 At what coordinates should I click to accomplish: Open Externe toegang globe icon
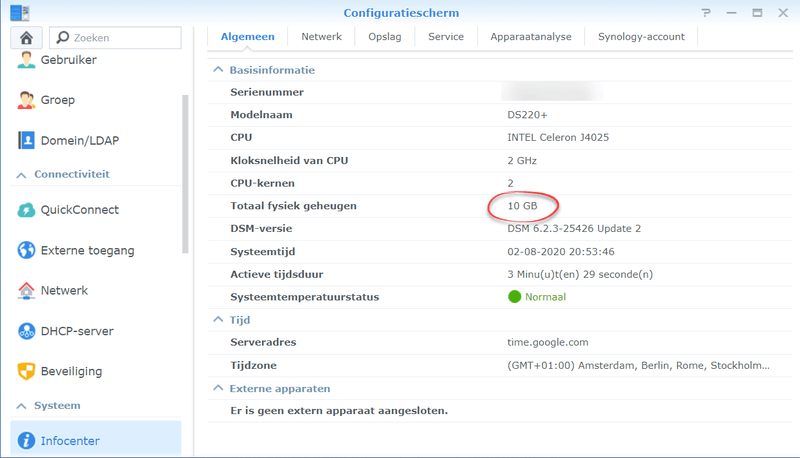pos(26,250)
